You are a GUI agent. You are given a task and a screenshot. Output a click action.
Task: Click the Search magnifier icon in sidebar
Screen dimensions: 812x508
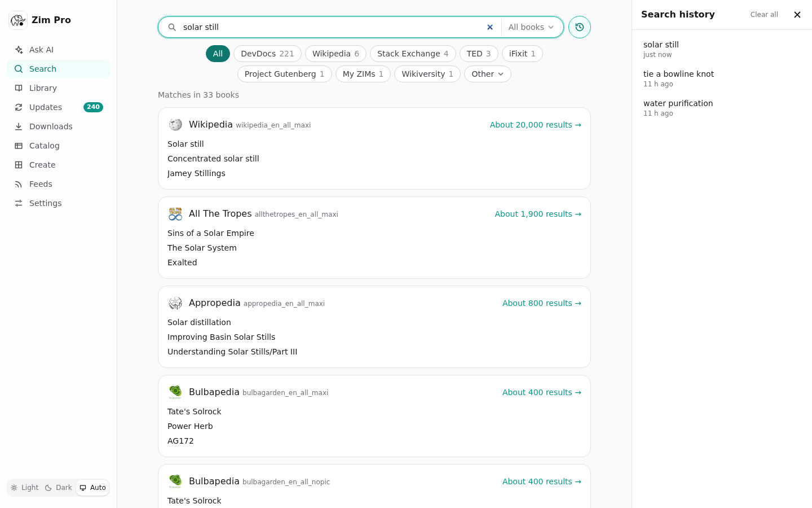click(x=19, y=69)
